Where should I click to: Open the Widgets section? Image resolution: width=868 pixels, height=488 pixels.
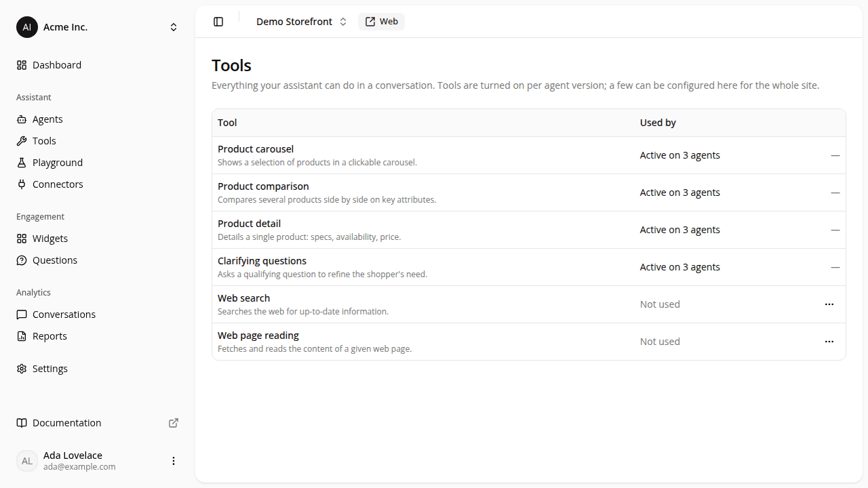(x=98, y=239)
